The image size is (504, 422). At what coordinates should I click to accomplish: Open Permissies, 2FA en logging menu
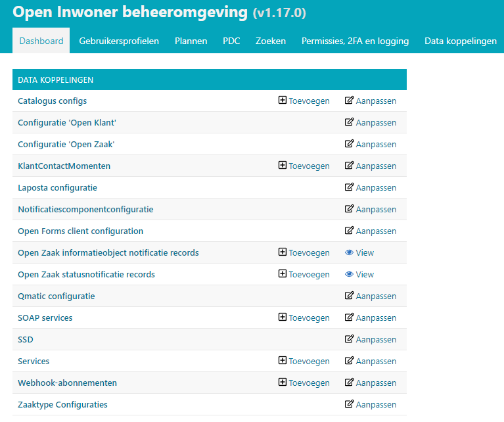click(x=355, y=41)
